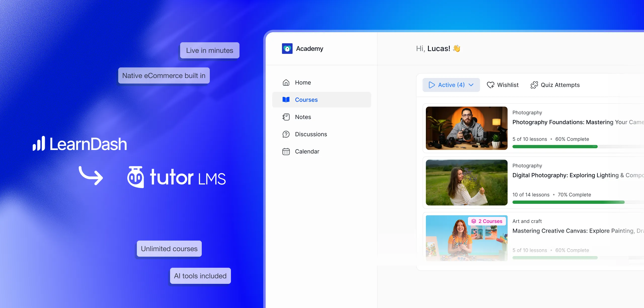Click the Wishlist heart icon
The height and width of the screenshot is (308, 644).
[x=491, y=85]
